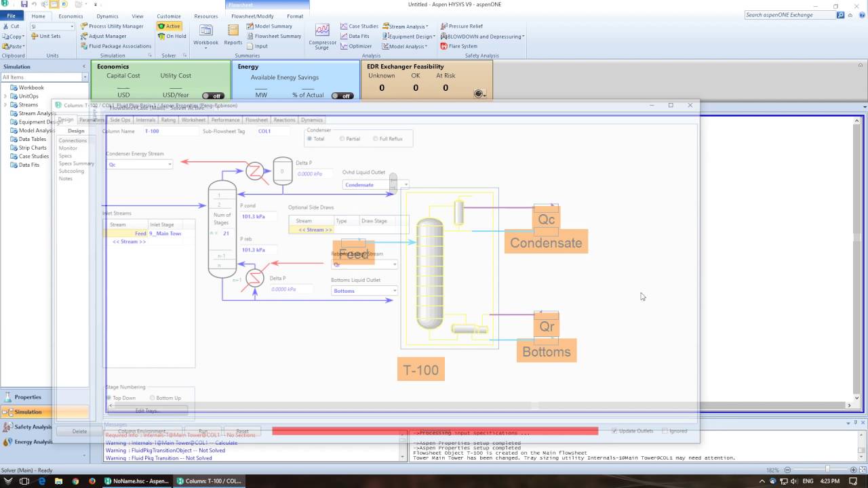Click the Column Environment button

pos(142,431)
